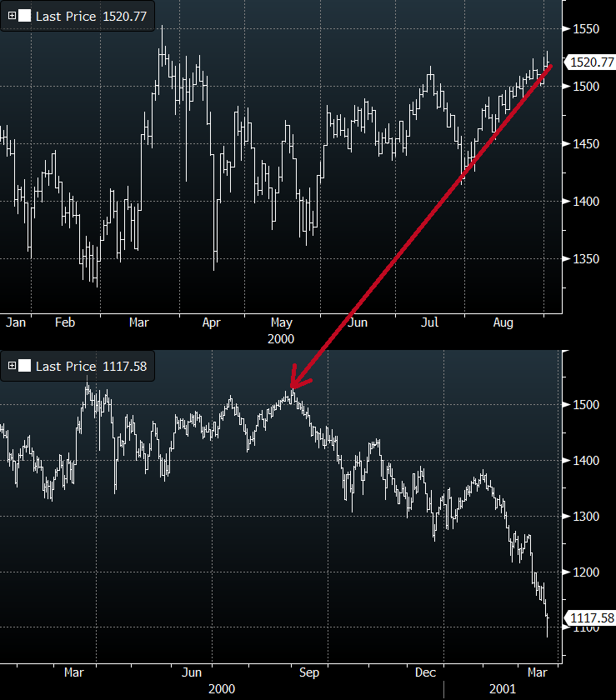Screen dimensions: 616x700
Task: Click the top chart Mar month label
Action: tap(138, 322)
